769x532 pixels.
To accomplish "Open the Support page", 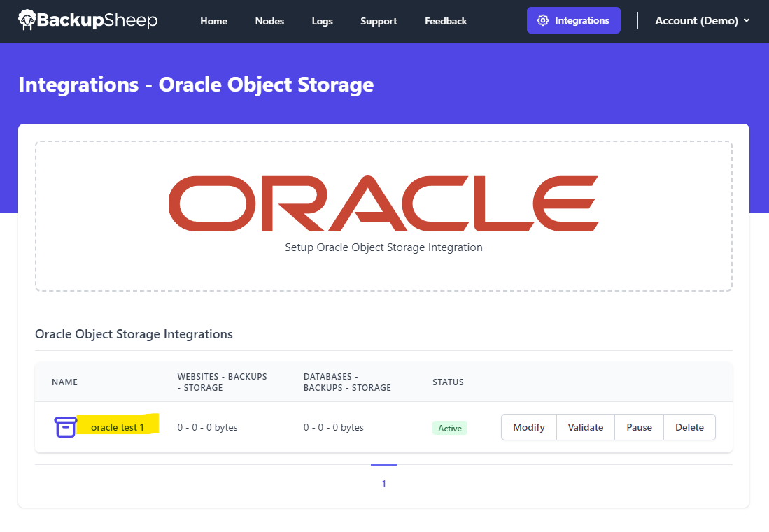I will tap(379, 21).
